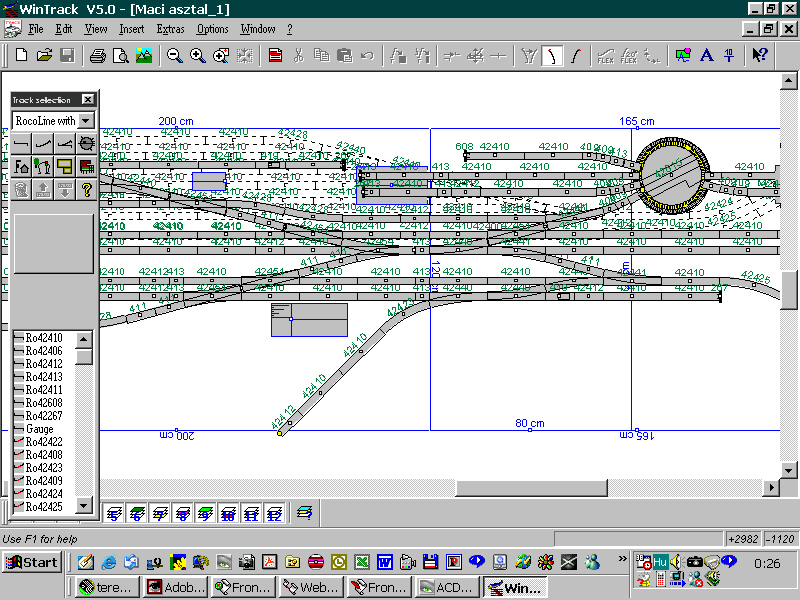Click the yellow question mark in Track selection
This screenshot has width=800, height=600.
coord(87,189)
